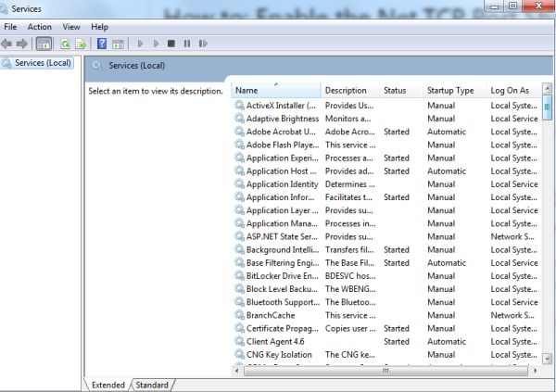Click the horizontal scrollbar right arrow
Viewport: 556px width, 392px height.
click(x=535, y=371)
